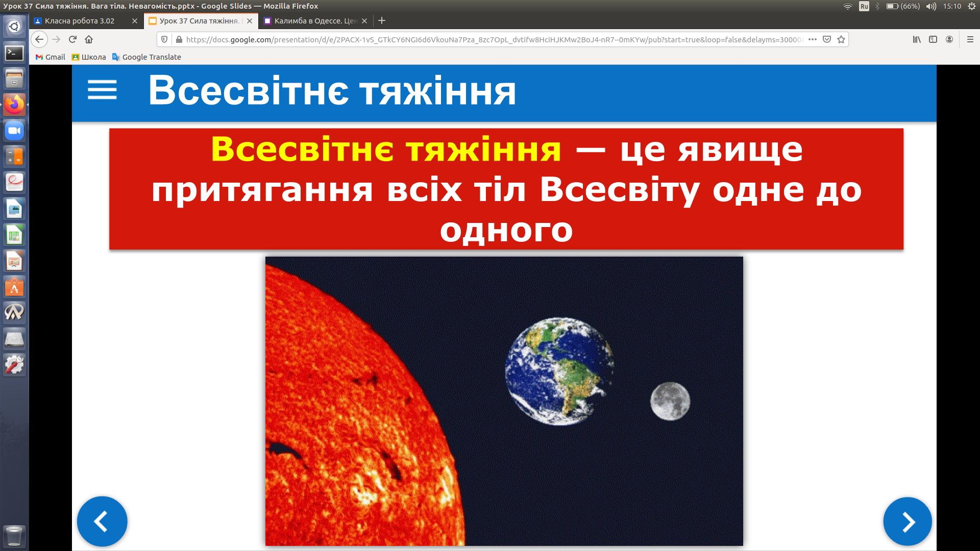Image resolution: width=980 pixels, height=551 pixels.
Task: Open the Gmail bookmark
Action: (51, 57)
